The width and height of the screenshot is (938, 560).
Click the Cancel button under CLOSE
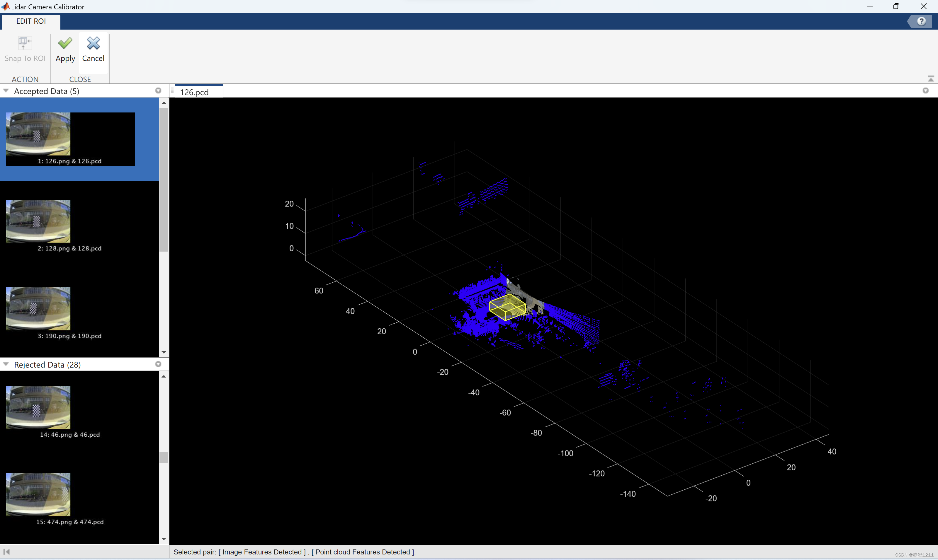tap(93, 49)
